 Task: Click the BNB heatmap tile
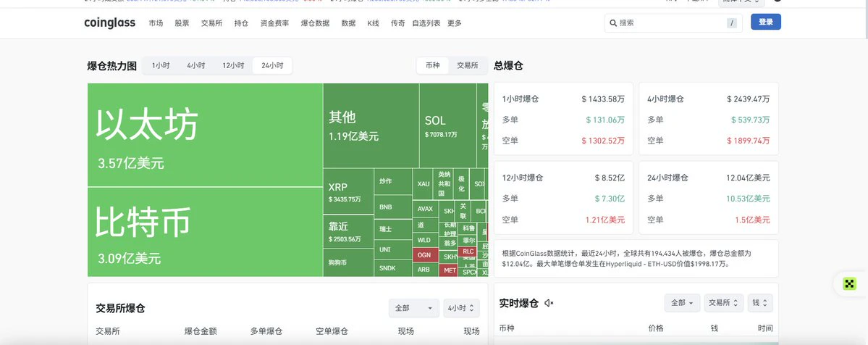393,207
